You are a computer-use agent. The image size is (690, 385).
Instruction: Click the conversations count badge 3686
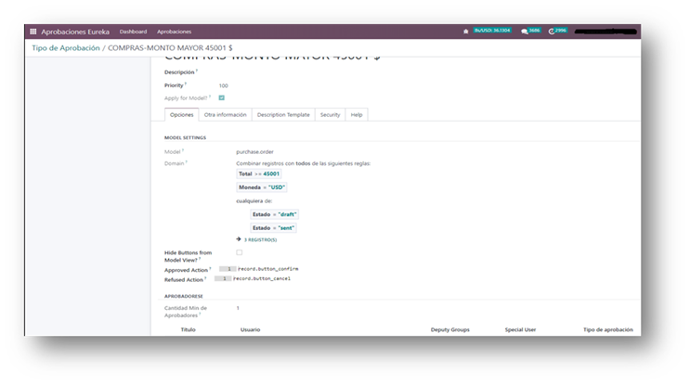click(534, 30)
